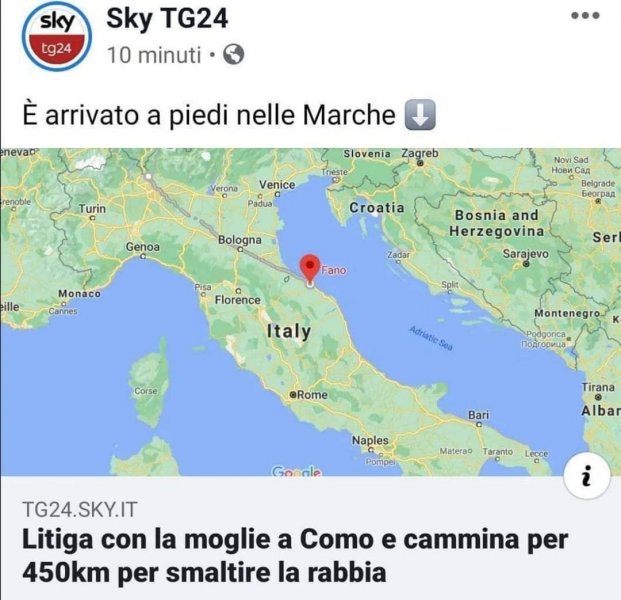
Task: Open the Sky TG24 profile picture
Action: click(x=57, y=36)
